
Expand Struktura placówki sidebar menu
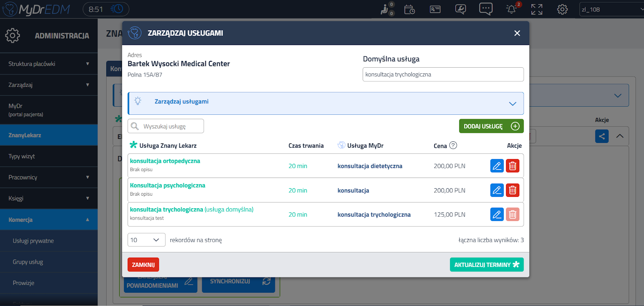[48, 64]
